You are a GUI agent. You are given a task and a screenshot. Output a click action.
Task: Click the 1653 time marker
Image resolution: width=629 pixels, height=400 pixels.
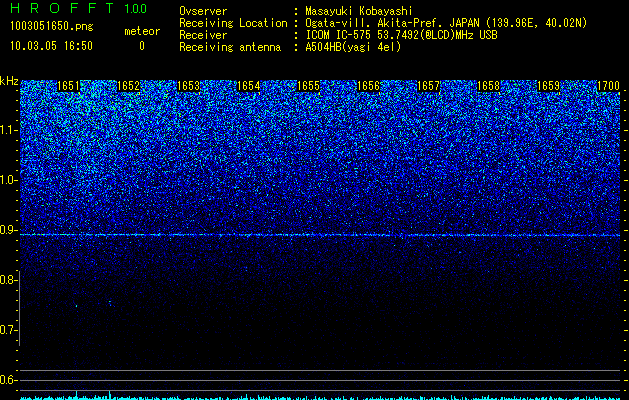(x=189, y=86)
